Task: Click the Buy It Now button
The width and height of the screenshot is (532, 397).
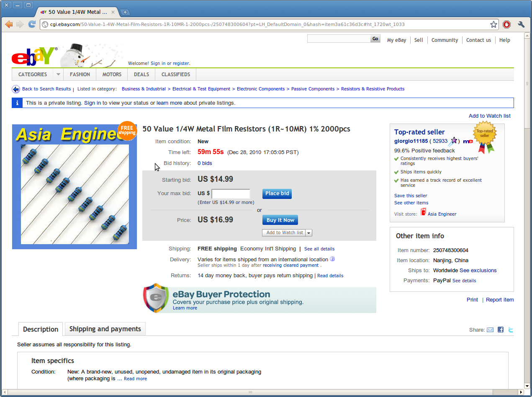Action: click(280, 219)
